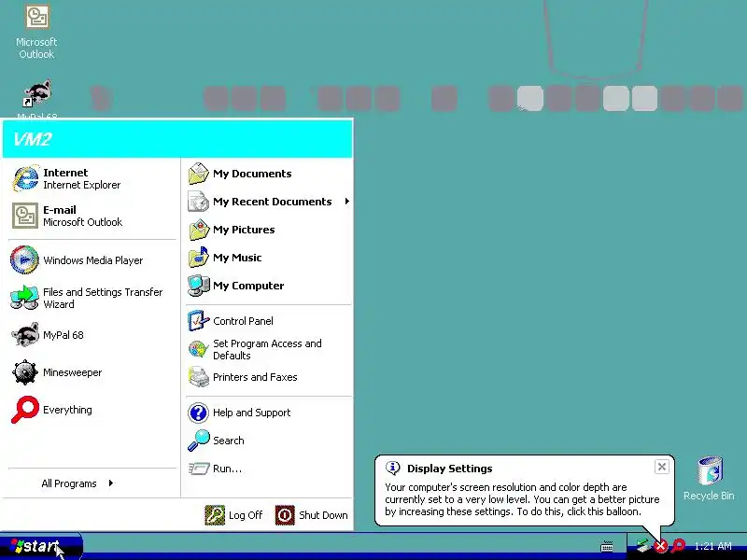Click the taskbar clock showing 1:21 AM

(712, 546)
